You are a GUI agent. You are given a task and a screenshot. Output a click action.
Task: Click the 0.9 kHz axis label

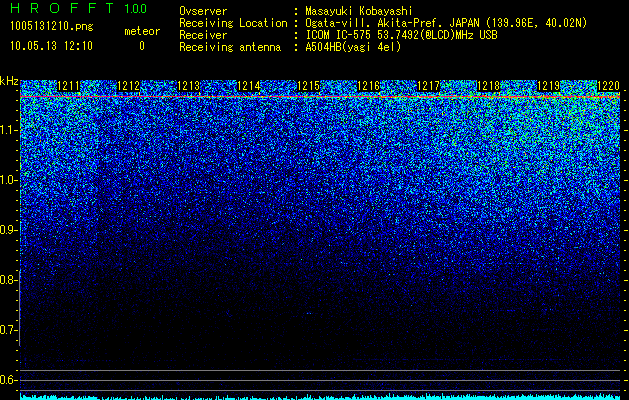(8, 230)
